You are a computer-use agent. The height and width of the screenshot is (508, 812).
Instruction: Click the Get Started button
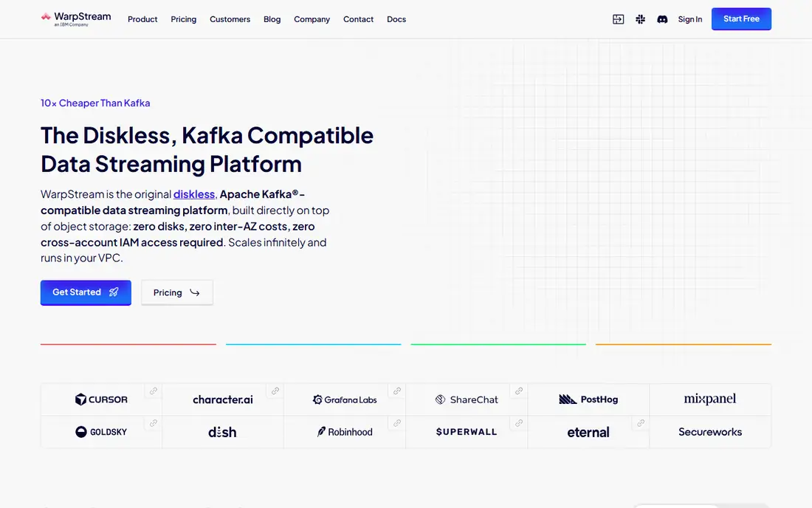click(x=86, y=292)
